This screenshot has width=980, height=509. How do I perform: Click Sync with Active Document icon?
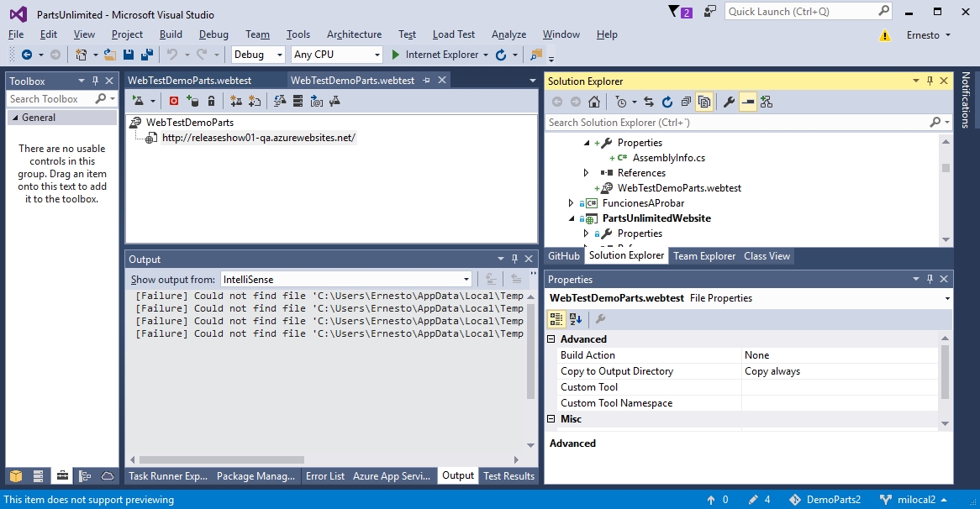pyautogui.click(x=649, y=102)
